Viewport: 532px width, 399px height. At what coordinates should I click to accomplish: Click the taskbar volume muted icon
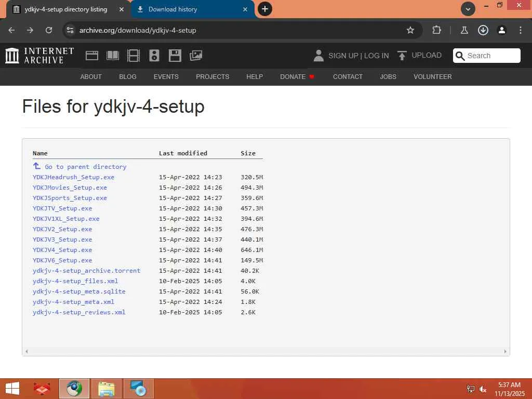(483, 389)
